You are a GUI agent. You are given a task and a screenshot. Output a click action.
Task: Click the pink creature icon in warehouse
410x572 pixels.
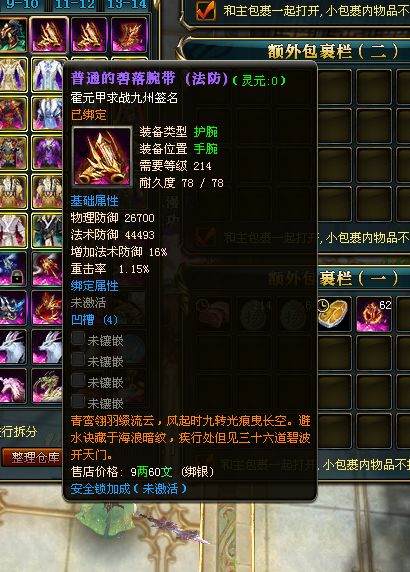13,386
